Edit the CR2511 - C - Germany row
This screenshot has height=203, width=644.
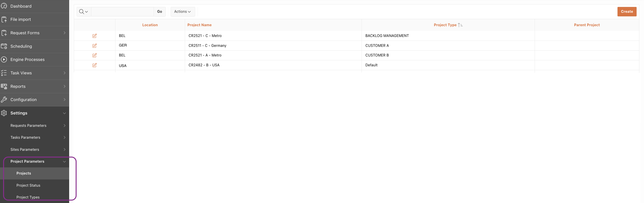95,46
